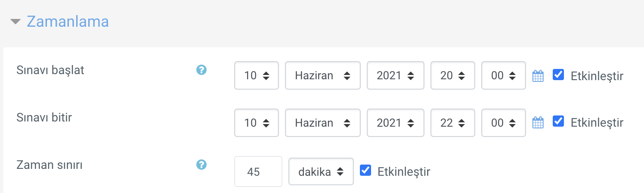Image resolution: width=644 pixels, height=193 pixels.
Task: Click the Zaman sınırı field showing 45
Action: pyautogui.click(x=258, y=172)
